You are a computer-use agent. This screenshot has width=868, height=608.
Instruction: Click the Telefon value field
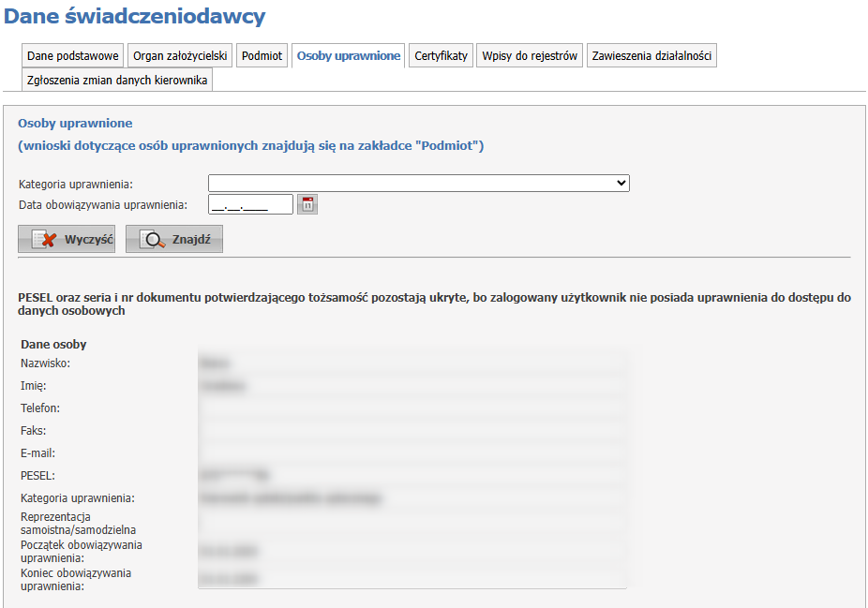pyautogui.click(x=411, y=408)
